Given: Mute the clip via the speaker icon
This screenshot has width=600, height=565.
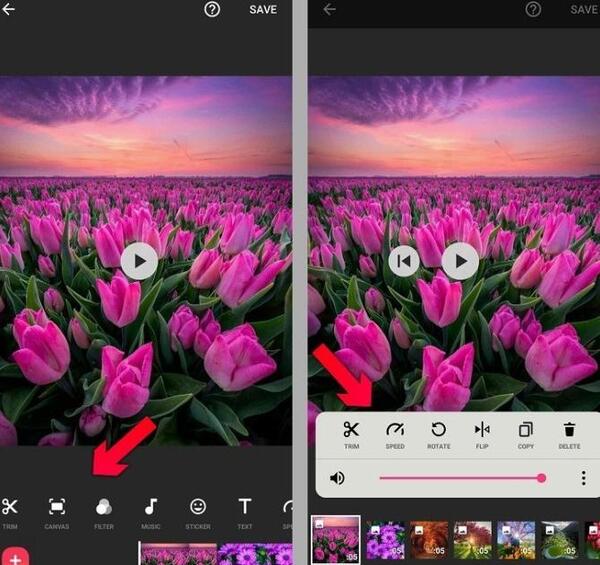Looking at the screenshot, I should click(337, 478).
